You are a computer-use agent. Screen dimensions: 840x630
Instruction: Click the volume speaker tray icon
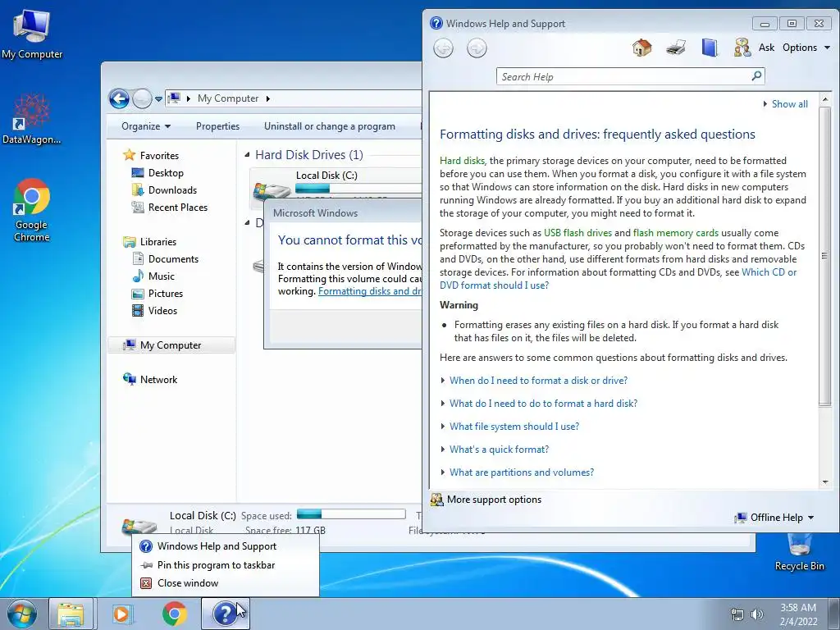click(x=757, y=614)
